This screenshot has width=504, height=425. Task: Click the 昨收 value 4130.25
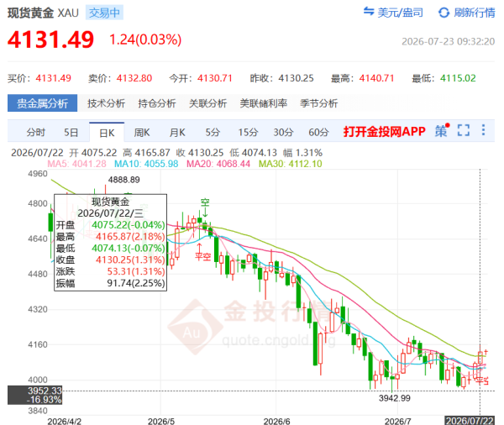point(296,78)
